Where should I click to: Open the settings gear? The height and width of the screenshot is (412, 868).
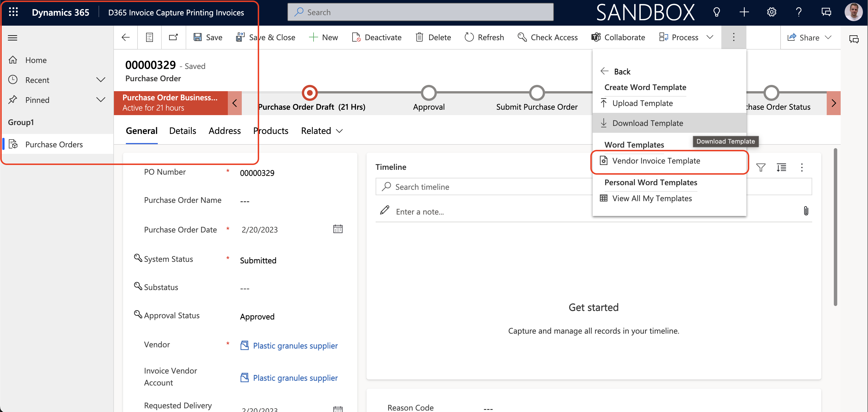772,12
